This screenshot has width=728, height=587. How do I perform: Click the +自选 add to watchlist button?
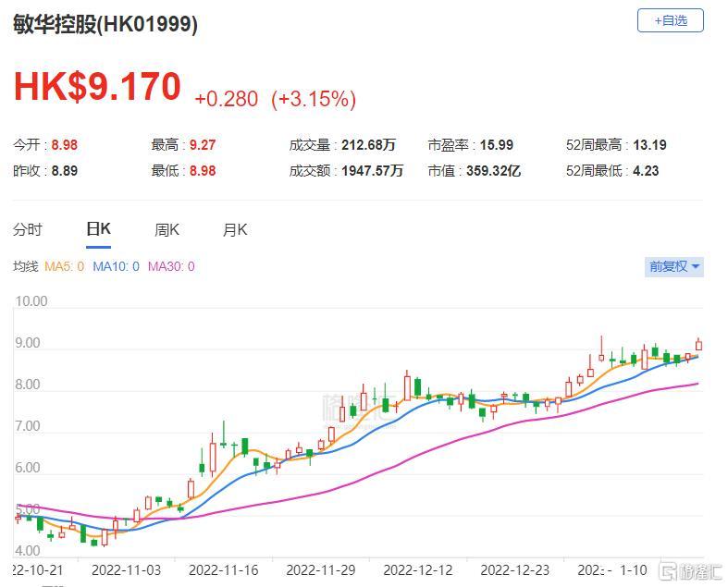tap(670, 21)
